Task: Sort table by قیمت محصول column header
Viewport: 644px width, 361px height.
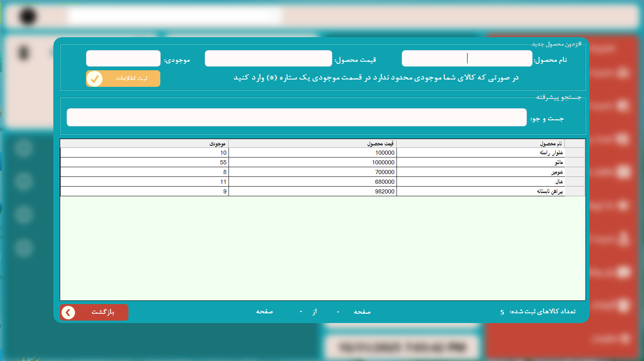Action: 313,144
